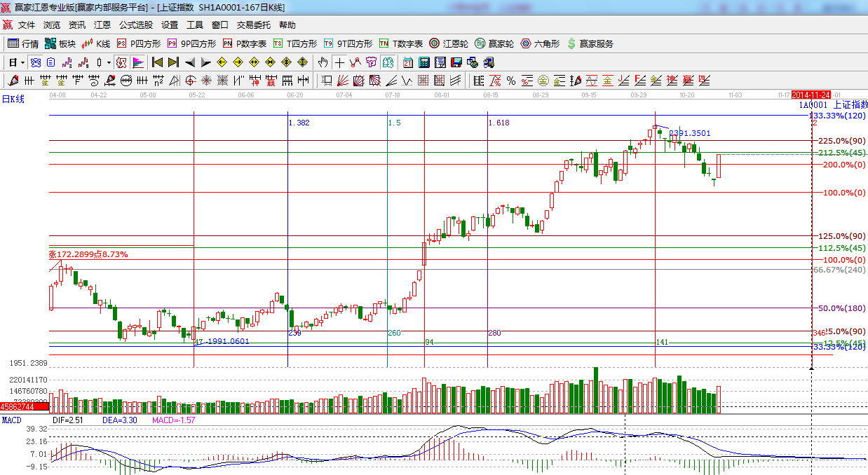The height and width of the screenshot is (475, 868).
Task: Open the calculator icon in the toolbar
Action: pos(423,62)
